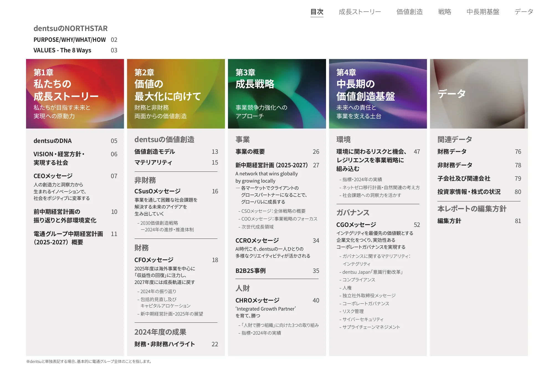The width and height of the screenshot is (554, 392).
Task: Click the データ tab at top right
Action: (x=524, y=12)
